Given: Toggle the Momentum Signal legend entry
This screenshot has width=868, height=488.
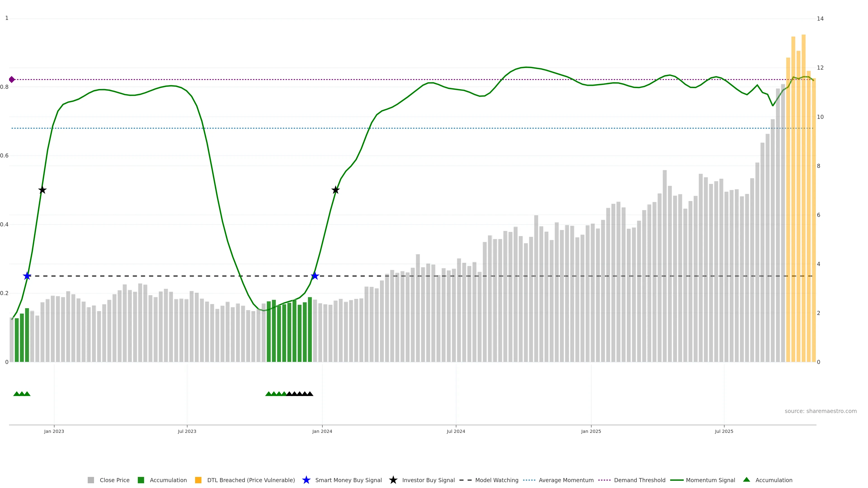Looking at the screenshot, I should 710,480.
